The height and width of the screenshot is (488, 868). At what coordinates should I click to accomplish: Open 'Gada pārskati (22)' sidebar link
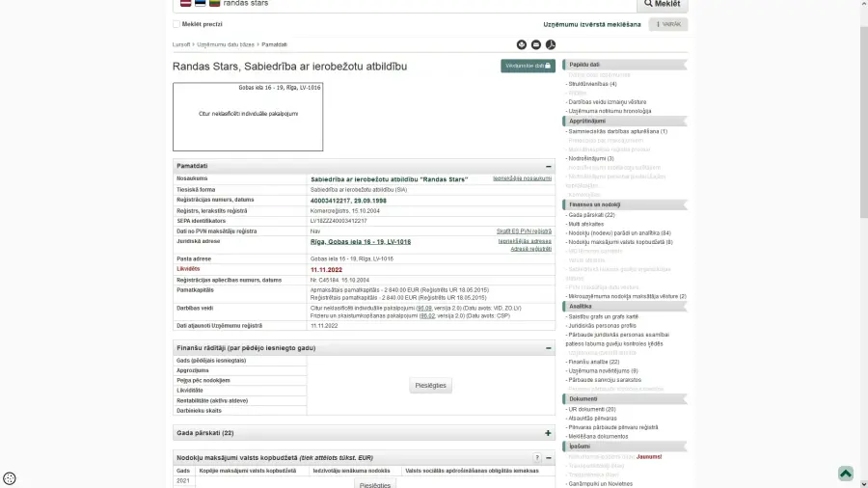[x=590, y=215]
